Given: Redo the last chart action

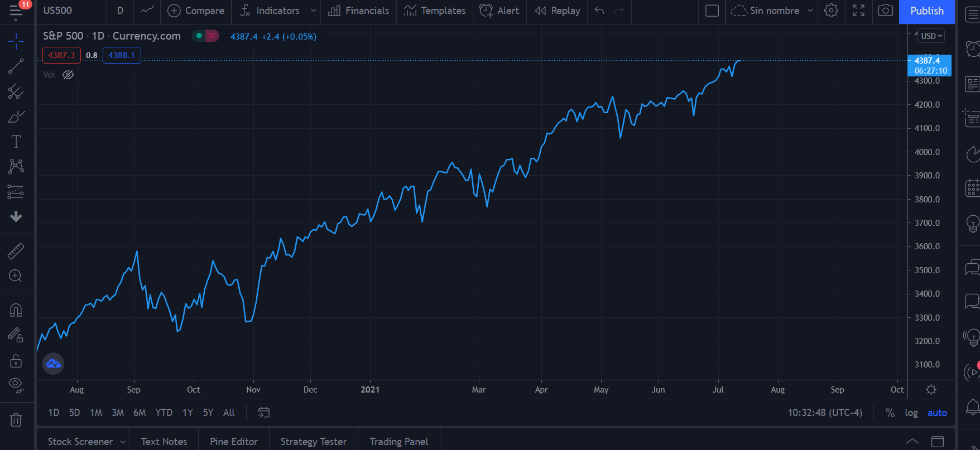Looking at the screenshot, I should (619, 11).
